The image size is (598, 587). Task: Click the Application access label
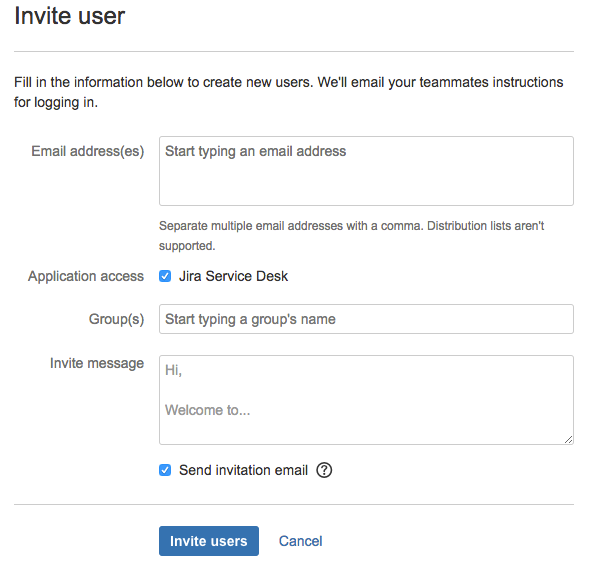point(86,276)
